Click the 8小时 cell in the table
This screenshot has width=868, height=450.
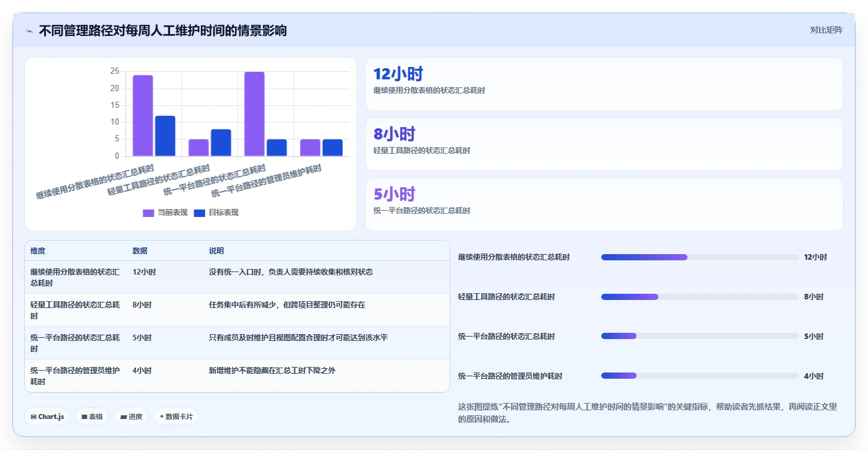click(x=142, y=305)
